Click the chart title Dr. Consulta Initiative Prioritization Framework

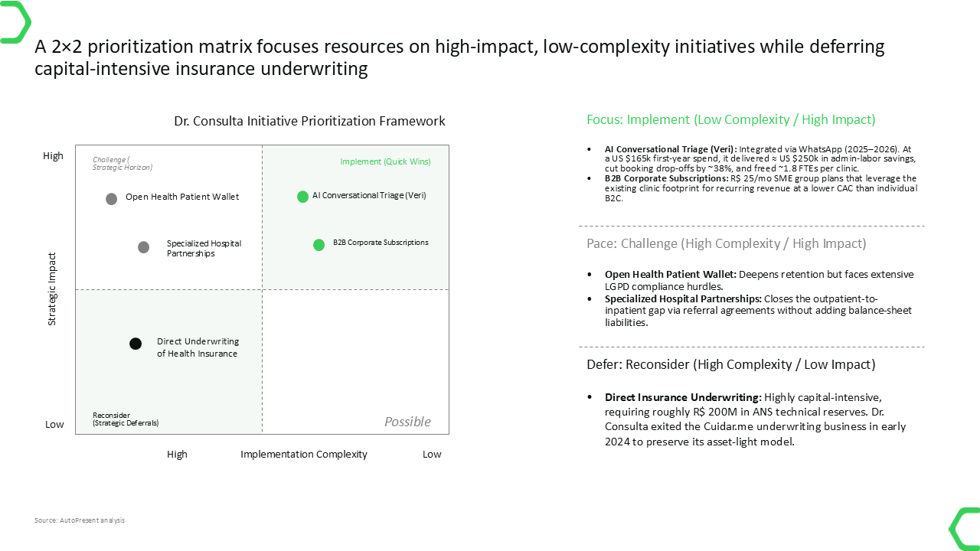point(309,121)
